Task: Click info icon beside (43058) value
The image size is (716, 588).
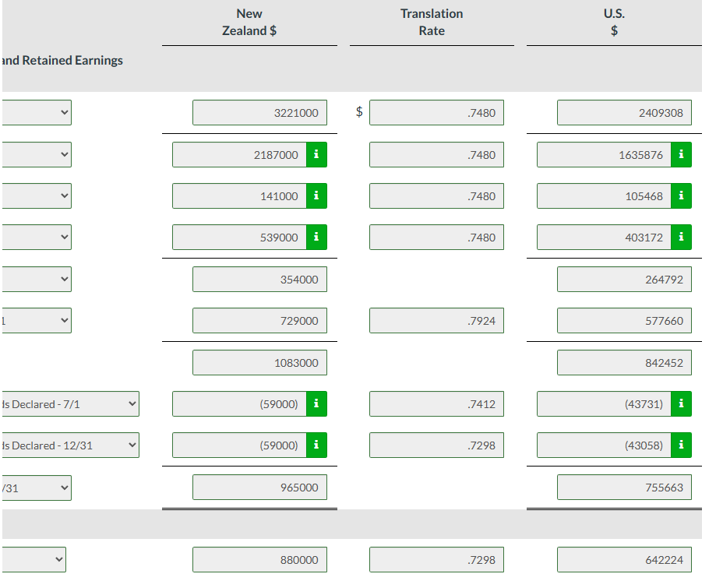Action: [x=681, y=445]
